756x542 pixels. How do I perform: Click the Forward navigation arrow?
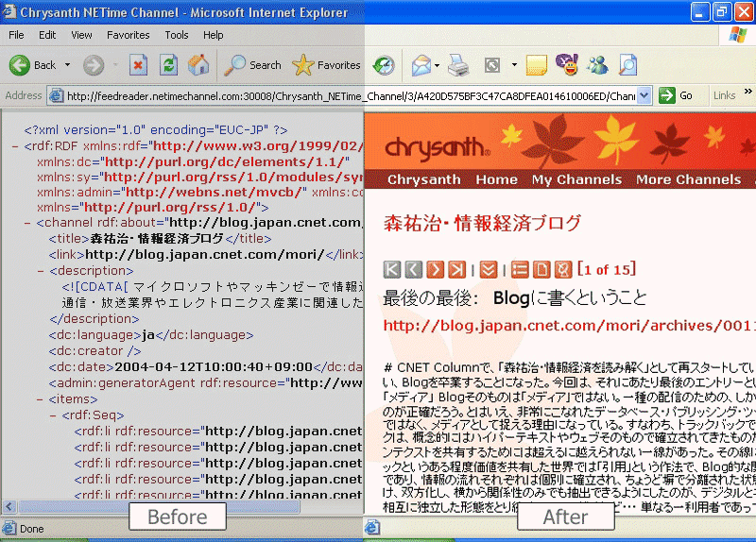point(93,65)
